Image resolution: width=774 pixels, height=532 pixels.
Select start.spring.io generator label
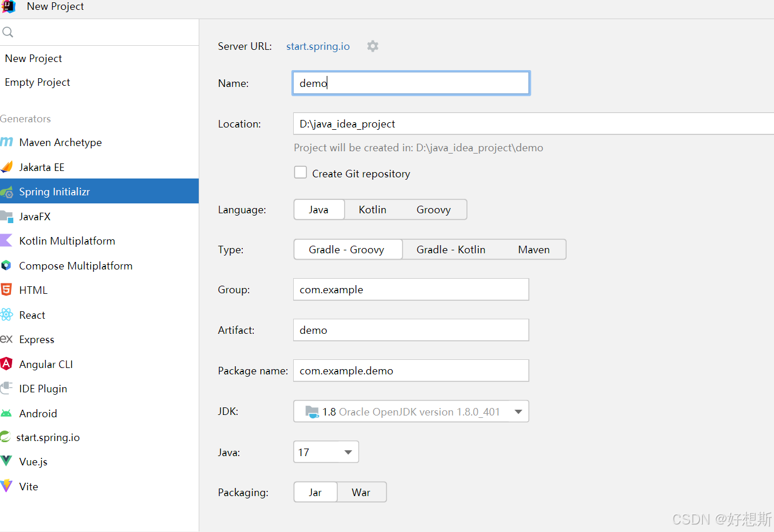coord(48,438)
